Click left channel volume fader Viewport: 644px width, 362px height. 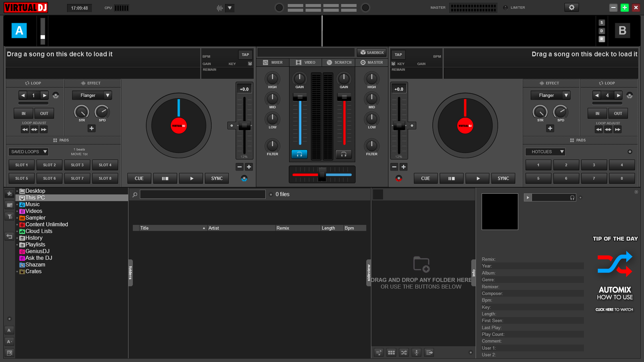pyautogui.click(x=300, y=97)
